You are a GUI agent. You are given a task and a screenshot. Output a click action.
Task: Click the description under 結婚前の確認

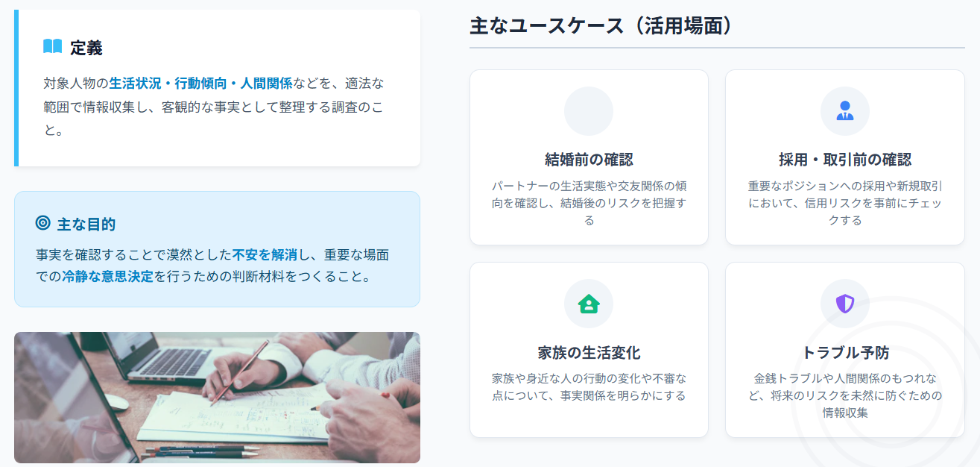pyautogui.click(x=589, y=202)
